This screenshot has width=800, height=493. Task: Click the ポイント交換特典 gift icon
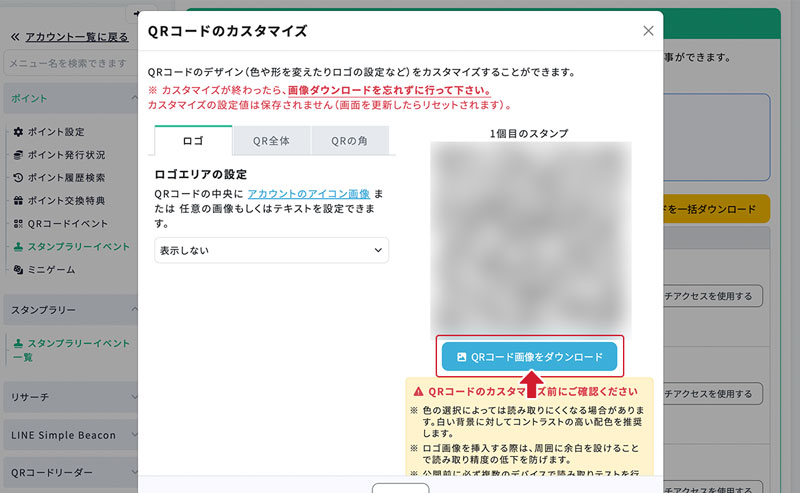[x=18, y=201]
